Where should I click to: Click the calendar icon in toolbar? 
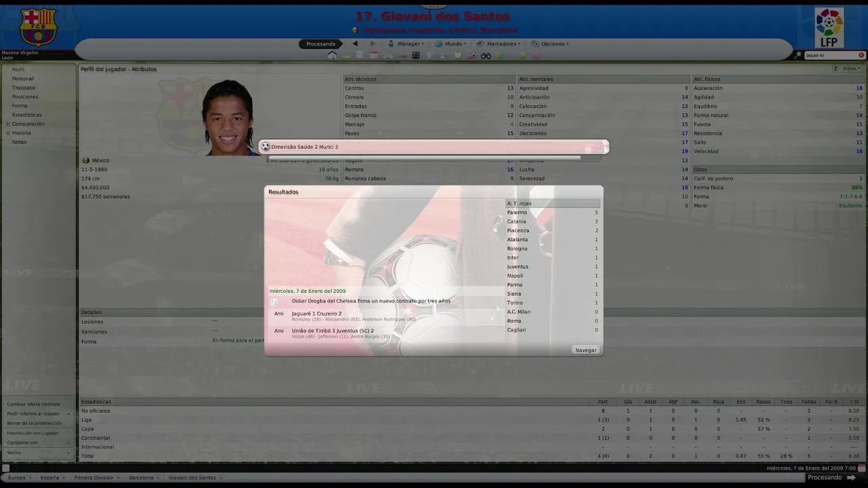(374, 56)
